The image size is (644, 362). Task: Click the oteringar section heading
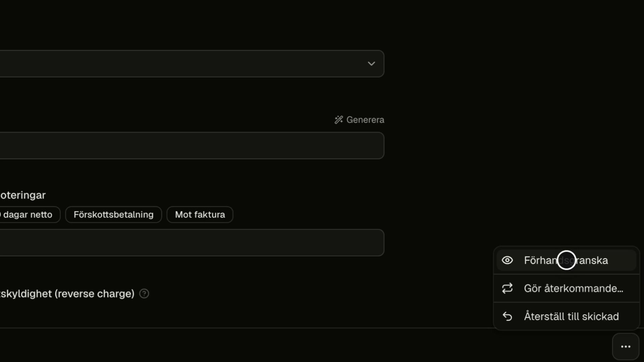pos(23,195)
